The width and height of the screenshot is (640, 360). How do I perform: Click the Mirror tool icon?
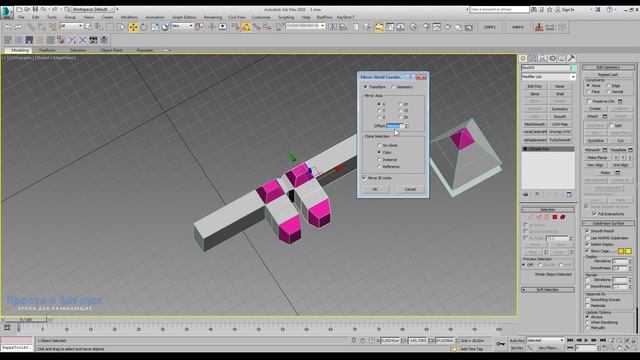(333, 27)
